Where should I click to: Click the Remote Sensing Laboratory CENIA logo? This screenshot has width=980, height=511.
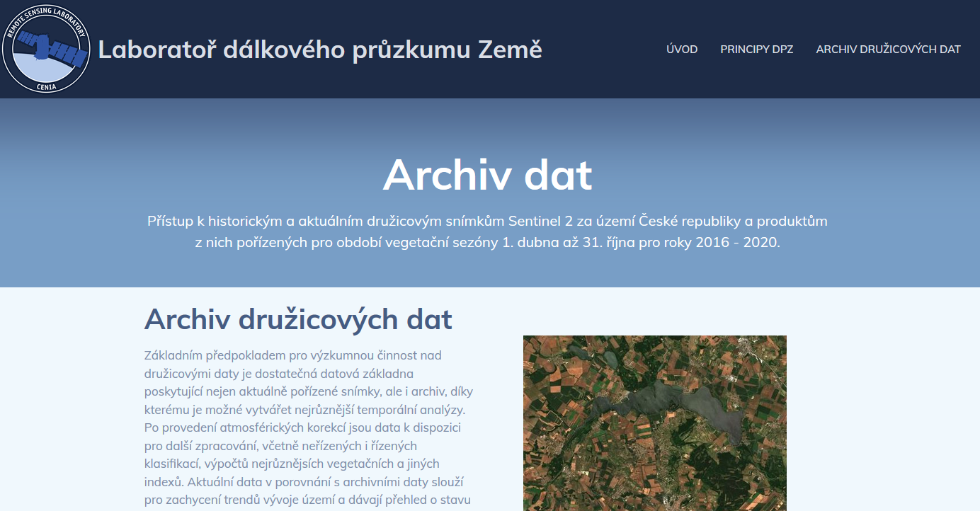pos(47,50)
